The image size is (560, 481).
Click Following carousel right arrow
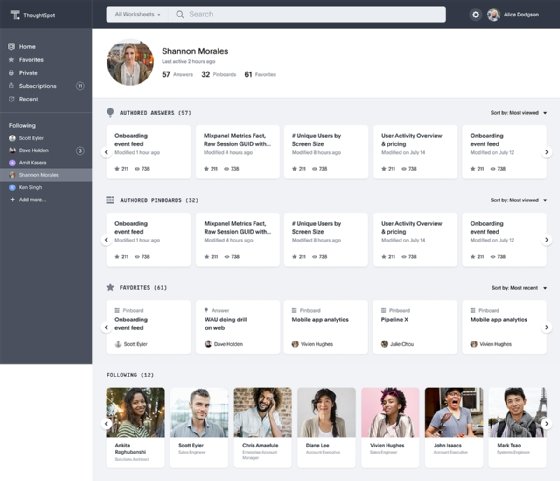[547, 424]
